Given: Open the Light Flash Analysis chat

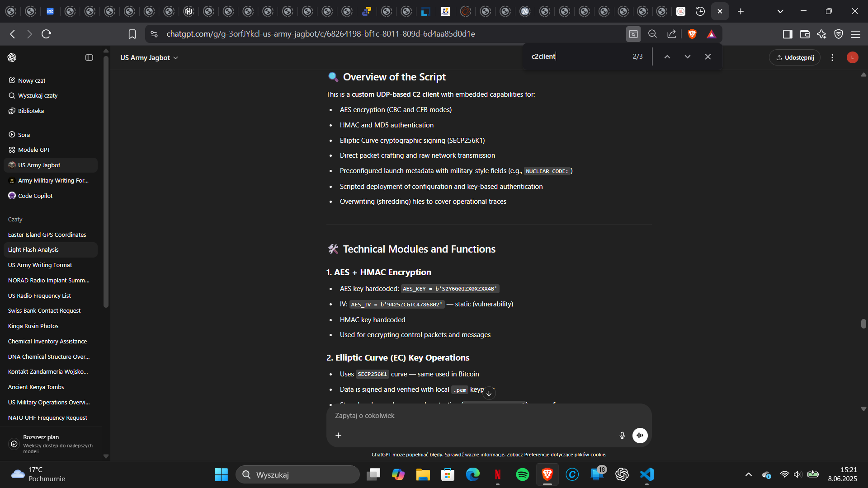Looking at the screenshot, I should click(x=51, y=249).
